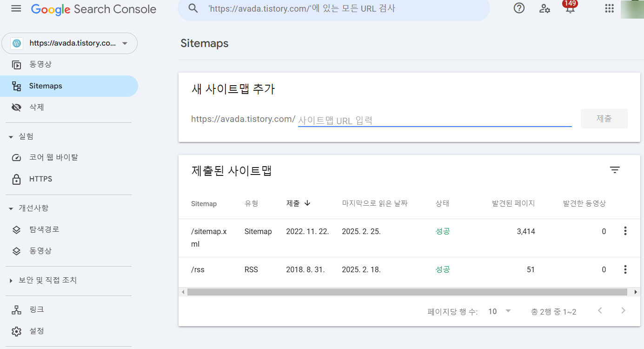
Task: Go to the next page of sitemaps
Action: [624, 311]
